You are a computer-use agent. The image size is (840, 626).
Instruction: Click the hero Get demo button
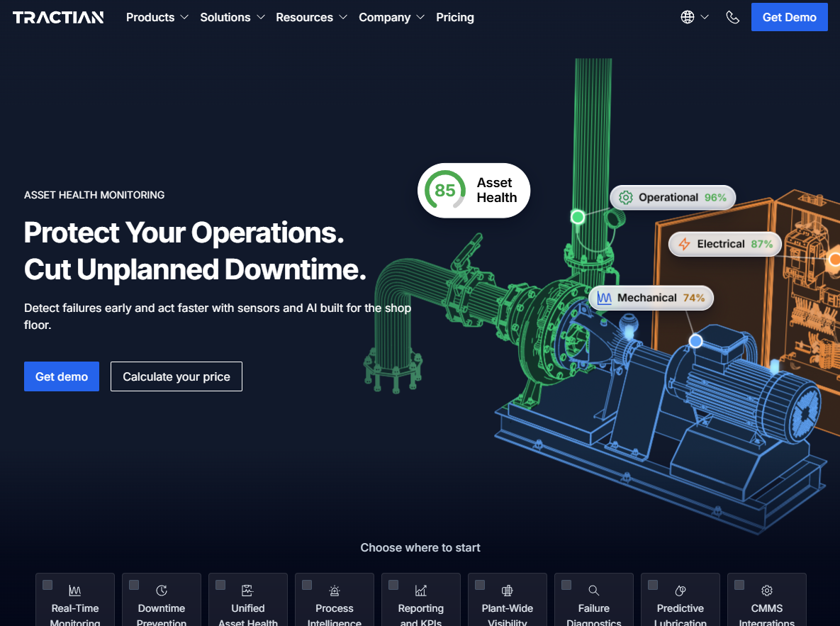[62, 376]
